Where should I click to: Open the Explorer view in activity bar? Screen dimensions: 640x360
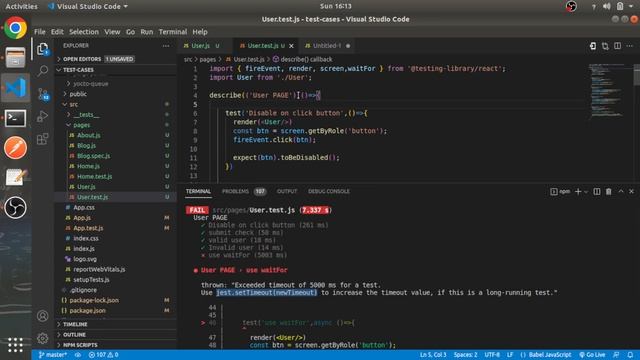click(x=43, y=49)
